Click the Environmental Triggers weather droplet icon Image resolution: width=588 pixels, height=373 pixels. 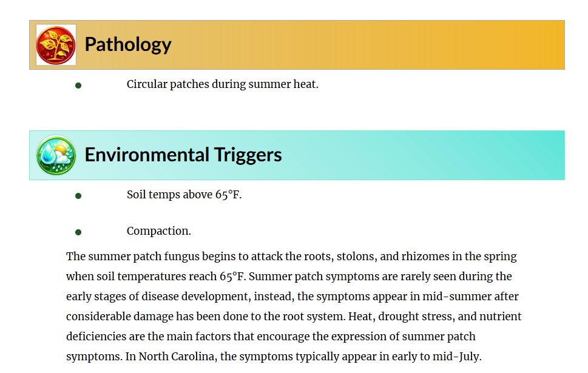click(x=56, y=155)
